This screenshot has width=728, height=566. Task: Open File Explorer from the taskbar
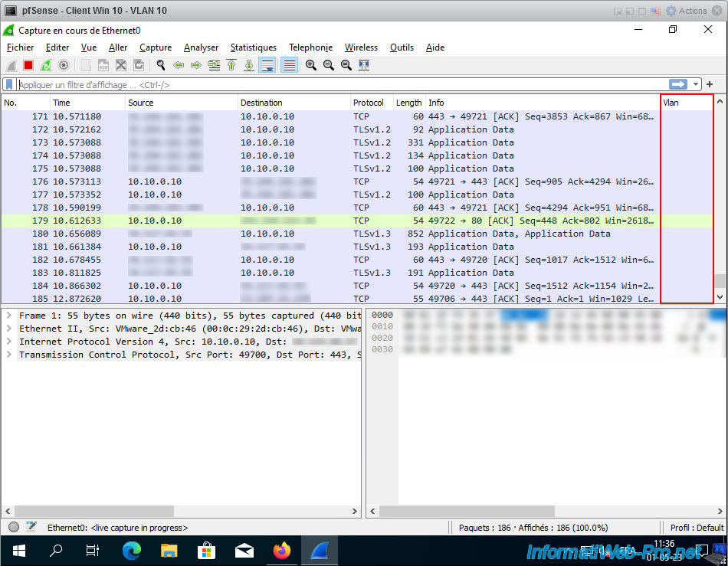169,551
